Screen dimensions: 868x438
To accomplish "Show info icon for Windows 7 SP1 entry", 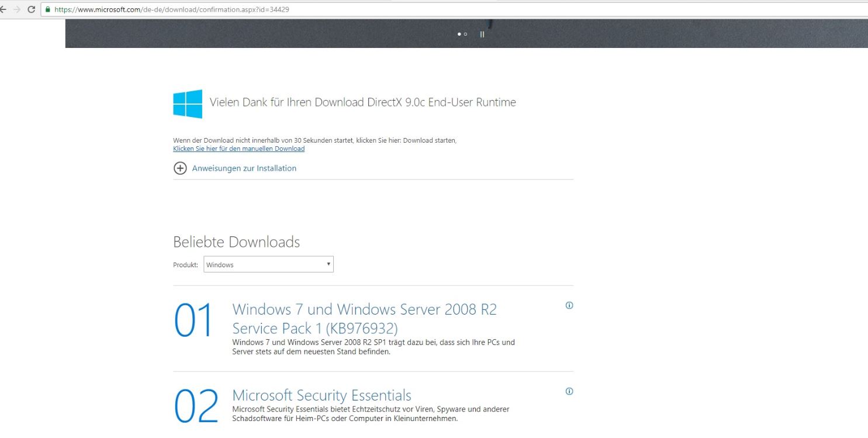I will [569, 305].
